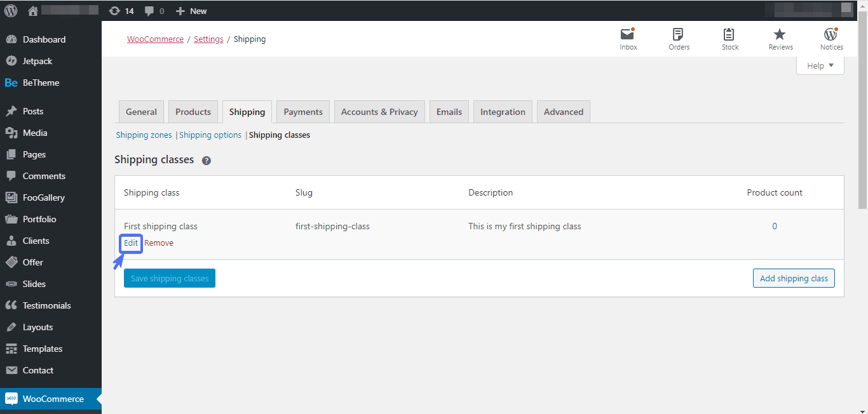The image size is (868, 414).
Task: Open the Comments sidebar icon
Action: [11, 176]
